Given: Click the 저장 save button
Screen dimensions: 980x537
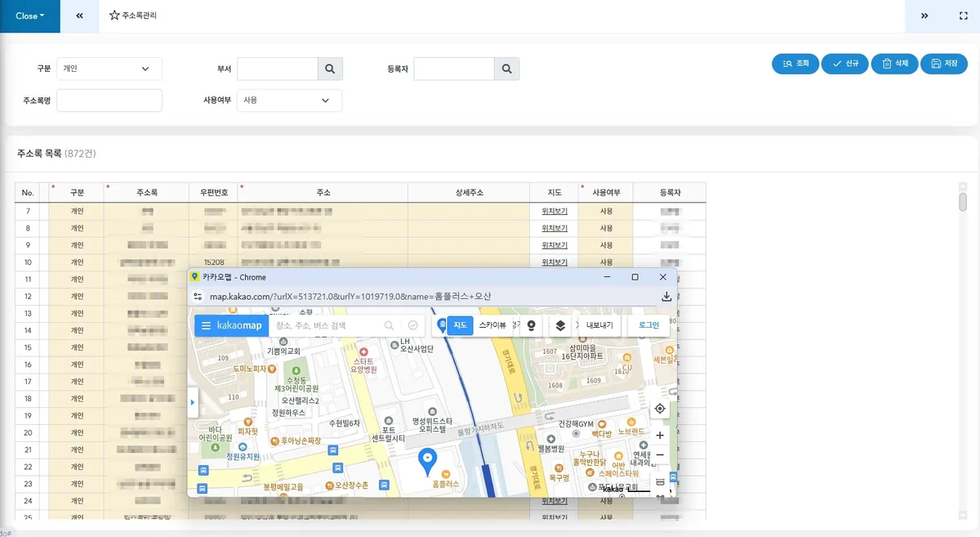Looking at the screenshot, I should point(944,64).
